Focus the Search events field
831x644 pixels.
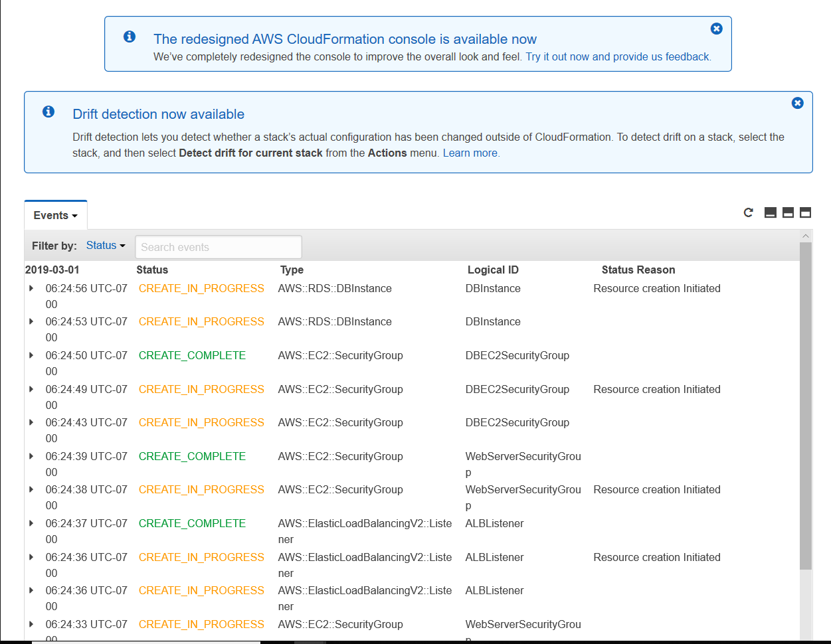(219, 247)
